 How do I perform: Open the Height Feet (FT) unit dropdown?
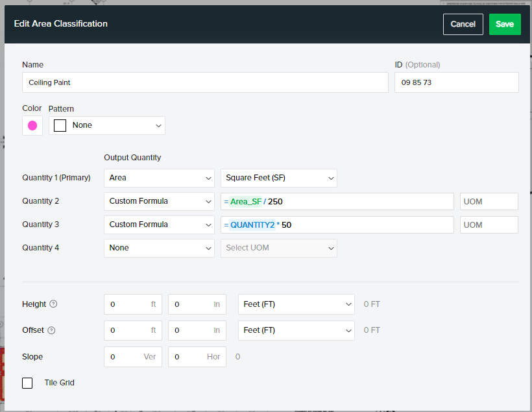296,304
